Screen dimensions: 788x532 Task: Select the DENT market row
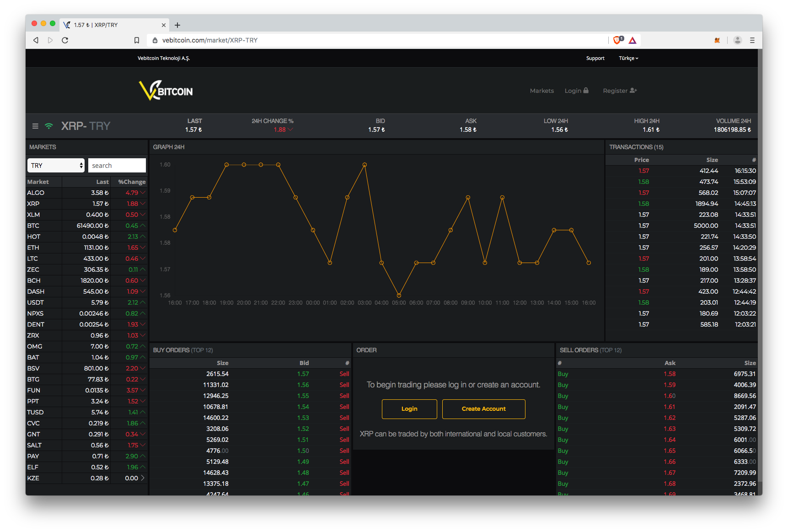(x=86, y=324)
